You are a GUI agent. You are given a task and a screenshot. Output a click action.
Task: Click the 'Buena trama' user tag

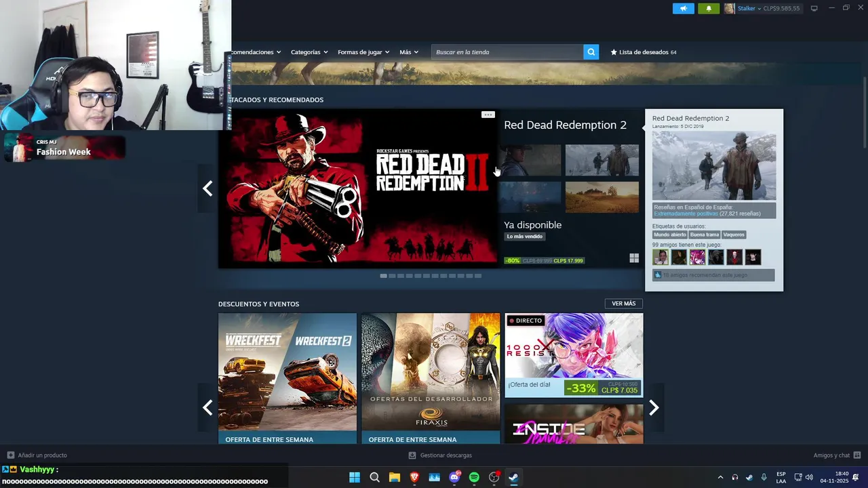[705, 235]
